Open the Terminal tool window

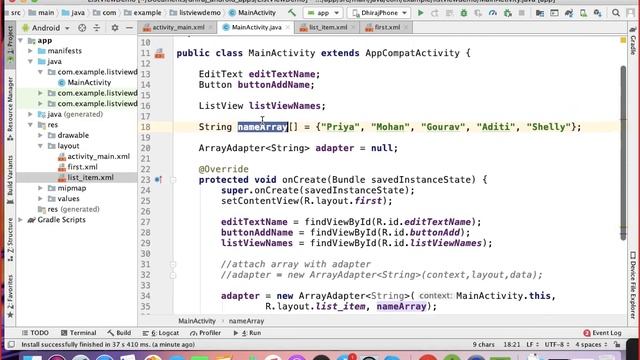pyautogui.click(x=78, y=333)
